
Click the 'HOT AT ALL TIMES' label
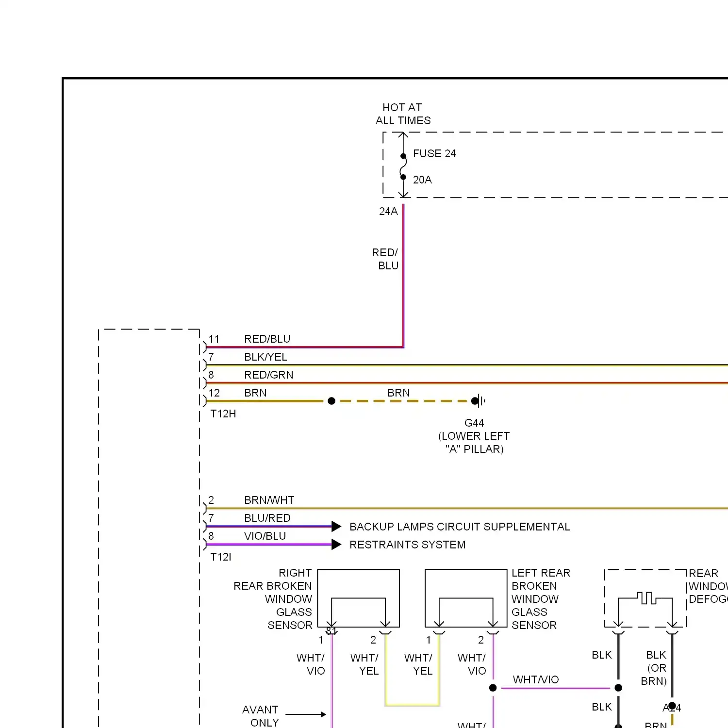403,114
